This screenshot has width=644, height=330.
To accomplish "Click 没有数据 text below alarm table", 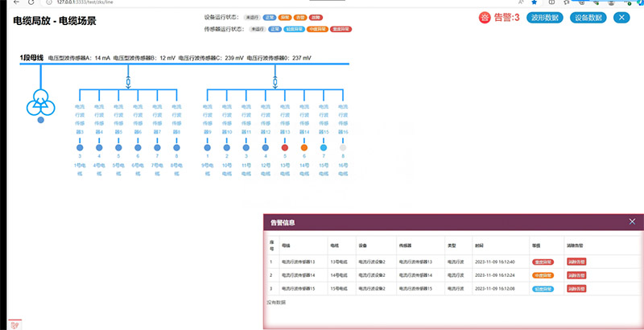I will [276, 303].
